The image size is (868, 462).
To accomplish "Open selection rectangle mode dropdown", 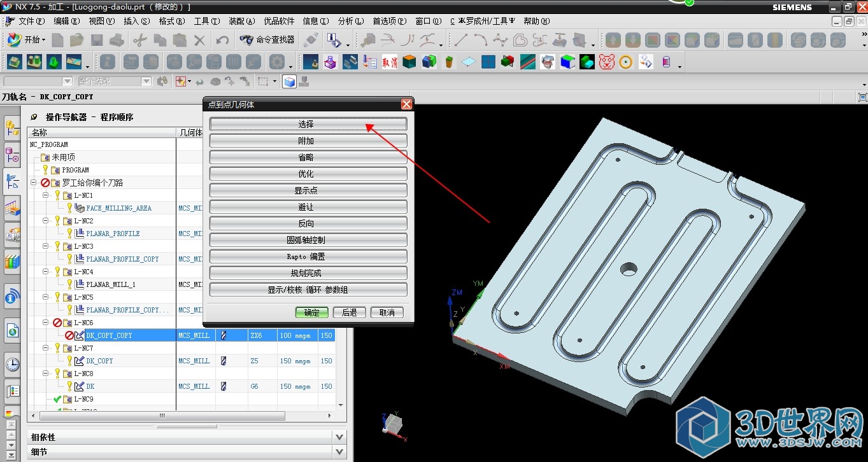I will coord(275,81).
